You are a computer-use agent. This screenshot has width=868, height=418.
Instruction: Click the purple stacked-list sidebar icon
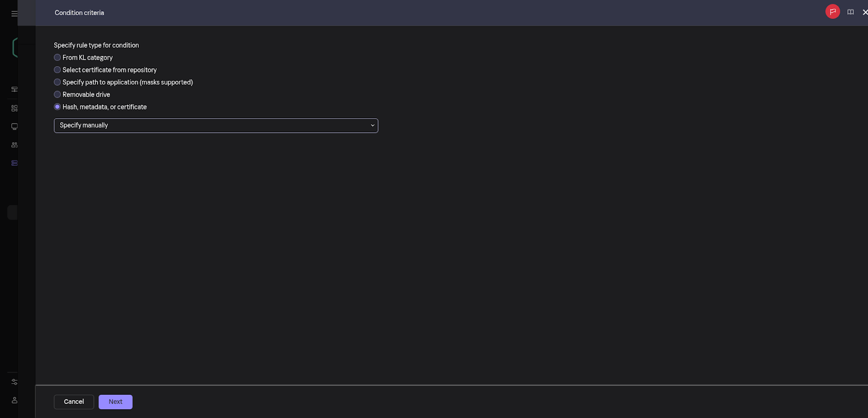(14, 163)
